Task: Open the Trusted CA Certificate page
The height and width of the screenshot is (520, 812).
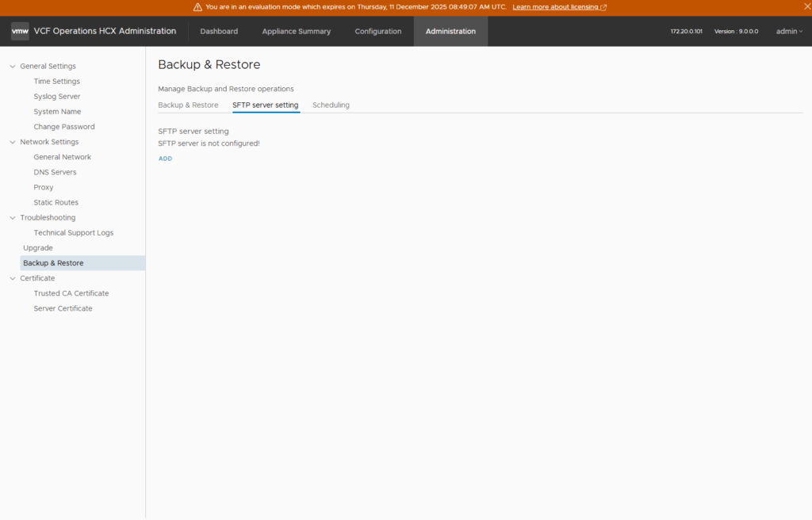Action: 71,294
